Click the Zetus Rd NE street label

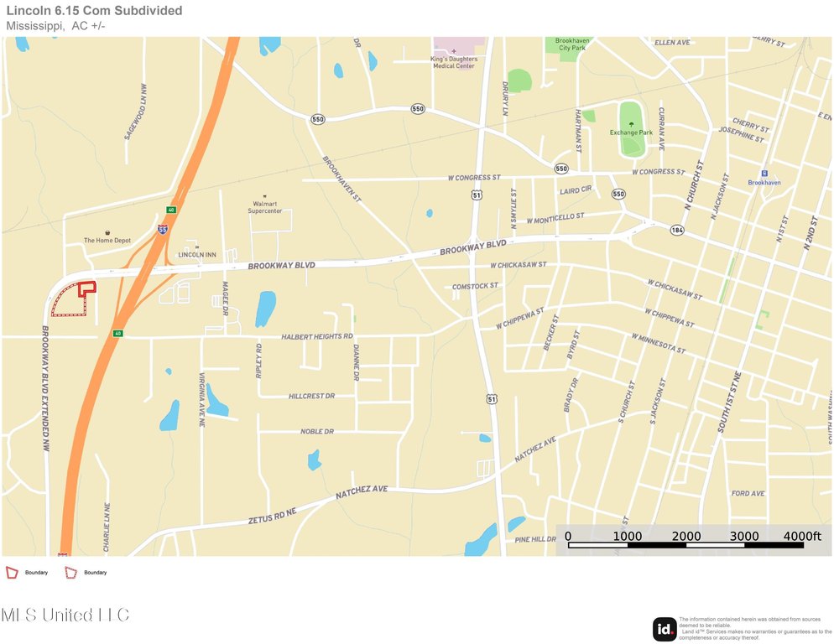click(273, 517)
